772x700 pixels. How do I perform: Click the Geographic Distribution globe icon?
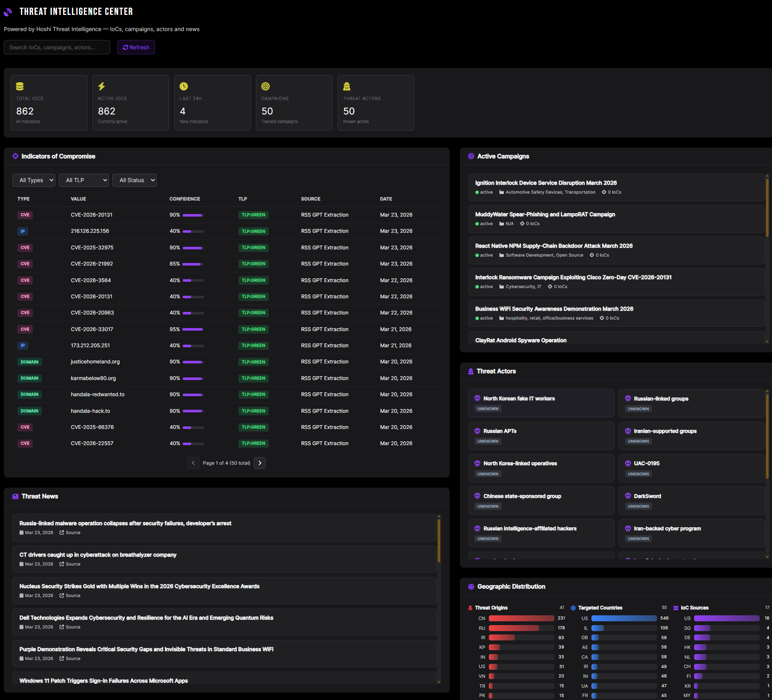point(471,587)
